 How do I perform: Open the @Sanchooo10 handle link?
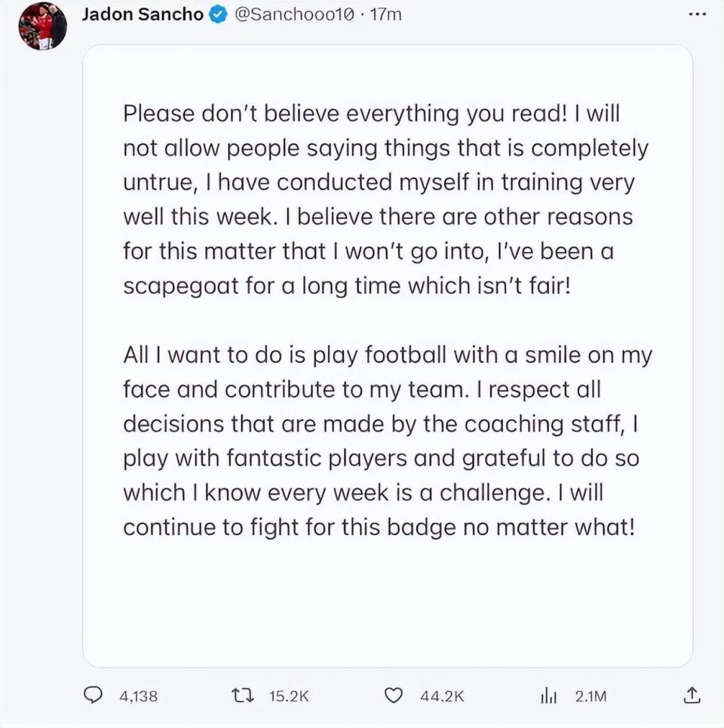click(x=290, y=15)
